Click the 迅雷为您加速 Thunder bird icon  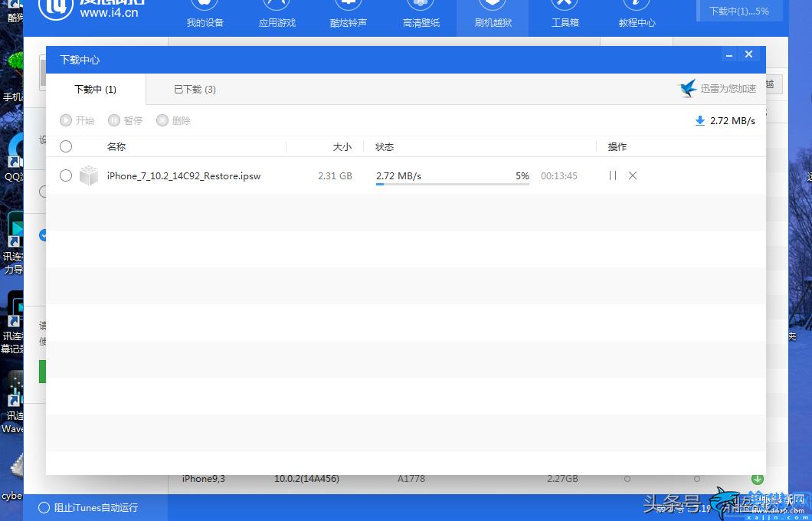click(x=687, y=89)
